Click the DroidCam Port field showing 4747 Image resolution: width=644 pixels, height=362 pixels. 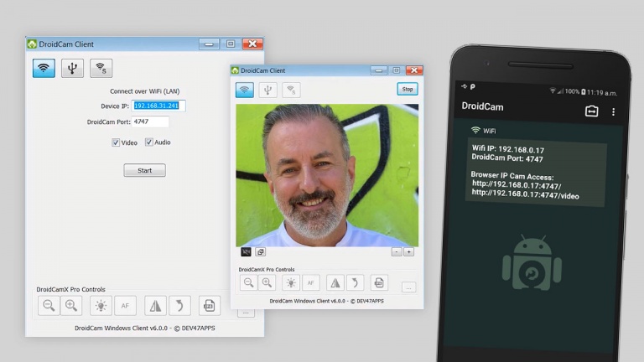(x=150, y=122)
